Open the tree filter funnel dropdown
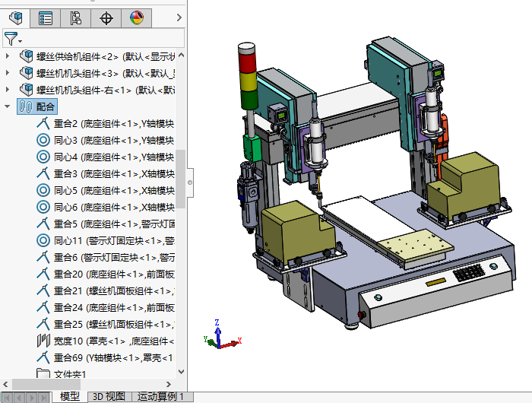532x403 pixels. coord(13,39)
